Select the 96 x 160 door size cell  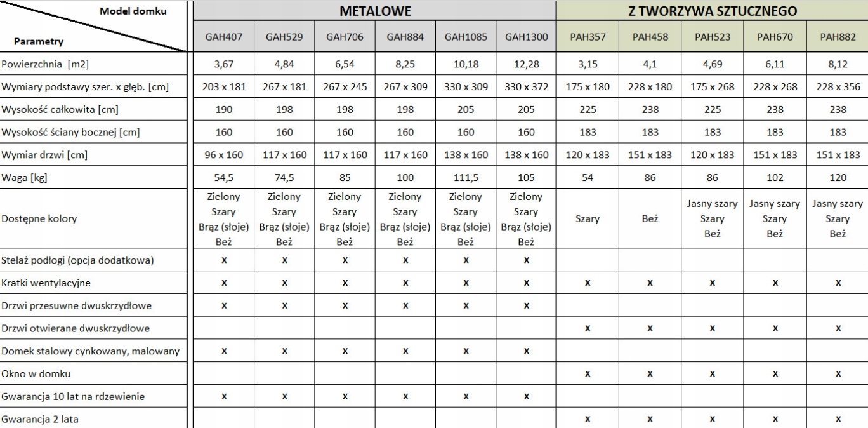(x=223, y=156)
